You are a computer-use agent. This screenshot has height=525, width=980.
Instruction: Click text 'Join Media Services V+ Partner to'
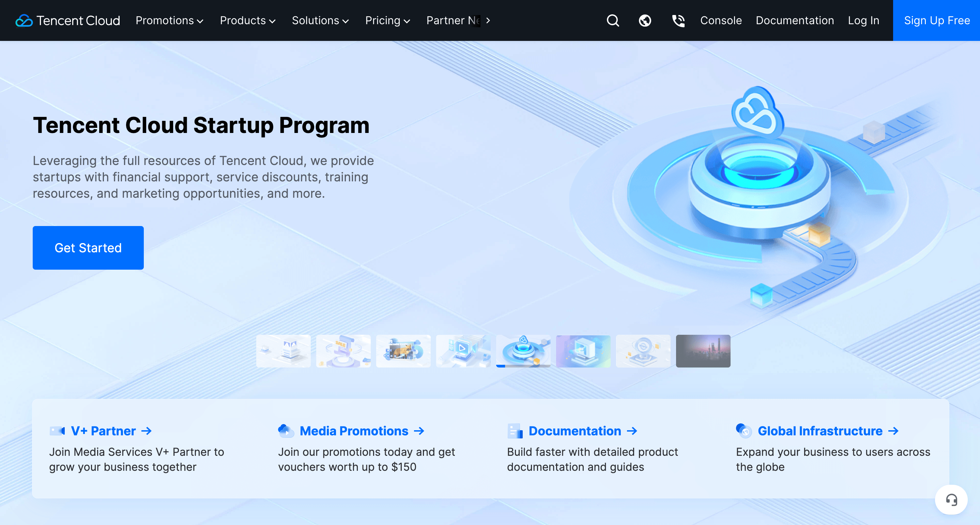pyautogui.click(x=137, y=452)
